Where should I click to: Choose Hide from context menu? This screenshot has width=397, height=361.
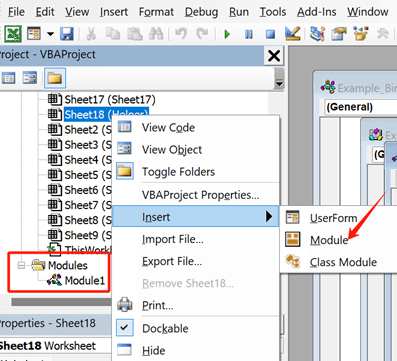click(196, 351)
